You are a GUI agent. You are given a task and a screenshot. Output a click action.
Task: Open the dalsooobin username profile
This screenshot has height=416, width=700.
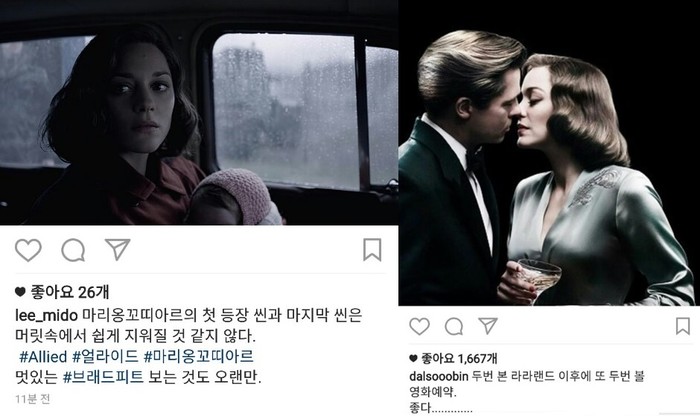(438, 376)
